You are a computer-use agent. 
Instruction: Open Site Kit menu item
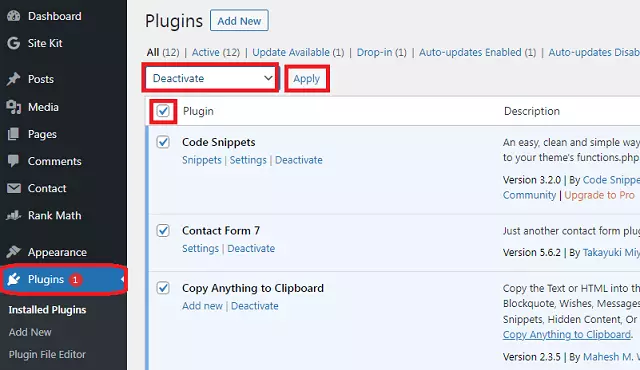coord(45,43)
